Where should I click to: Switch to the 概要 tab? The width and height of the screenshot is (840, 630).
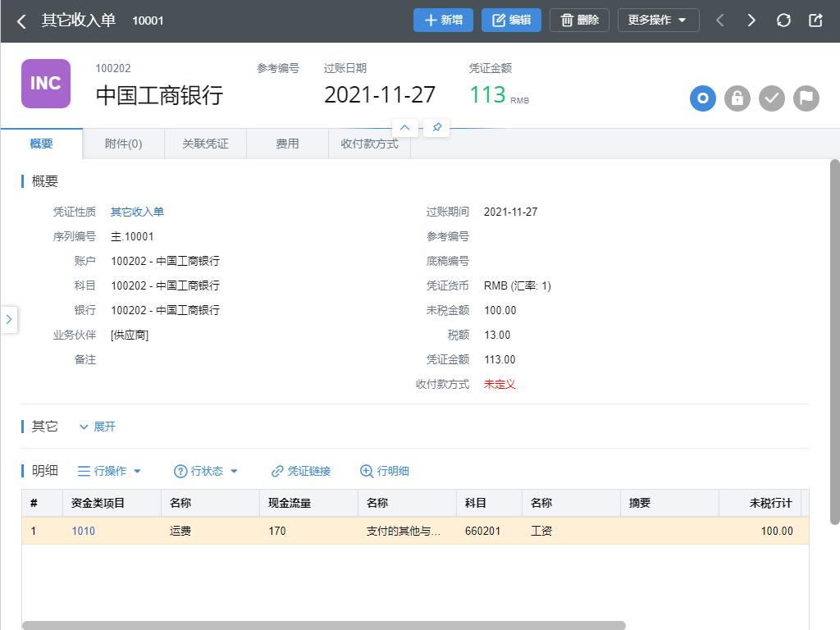41,144
